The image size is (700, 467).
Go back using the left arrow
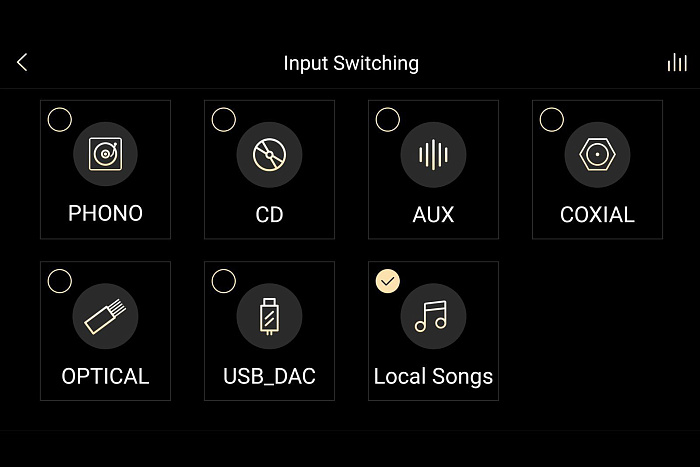[x=22, y=63]
